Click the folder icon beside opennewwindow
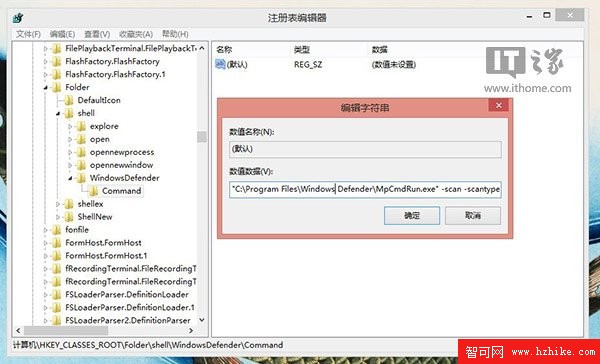This screenshot has width=600, height=364. pyautogui.click(x=81, y=165)
